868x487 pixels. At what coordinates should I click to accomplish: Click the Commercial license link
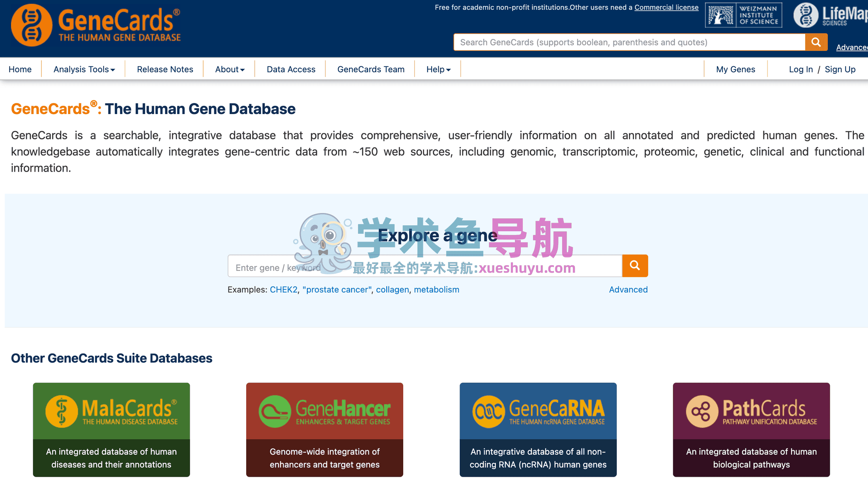[666, 7]
